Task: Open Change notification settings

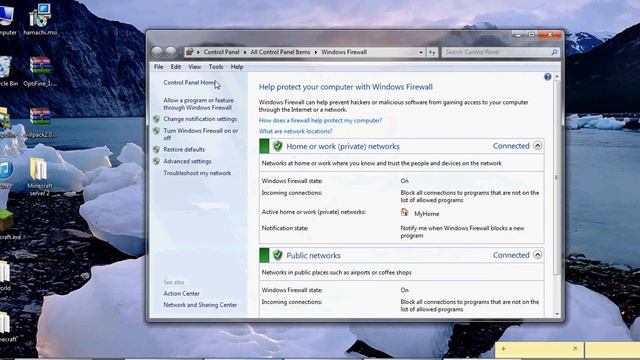Action: [x=200, y=119]
